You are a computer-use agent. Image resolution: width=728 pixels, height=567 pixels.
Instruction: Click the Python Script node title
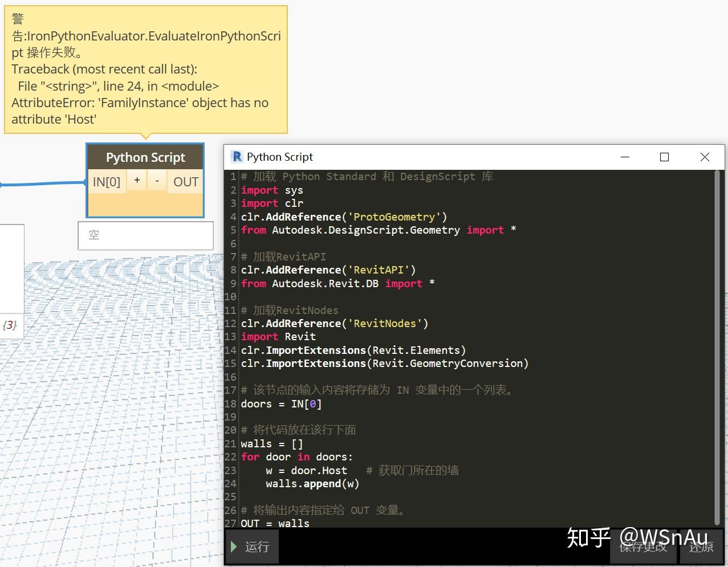(x=145, y=157)
